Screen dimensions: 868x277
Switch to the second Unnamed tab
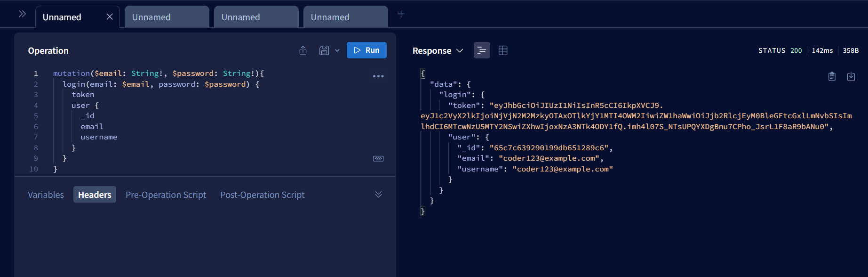coord(167,17)
